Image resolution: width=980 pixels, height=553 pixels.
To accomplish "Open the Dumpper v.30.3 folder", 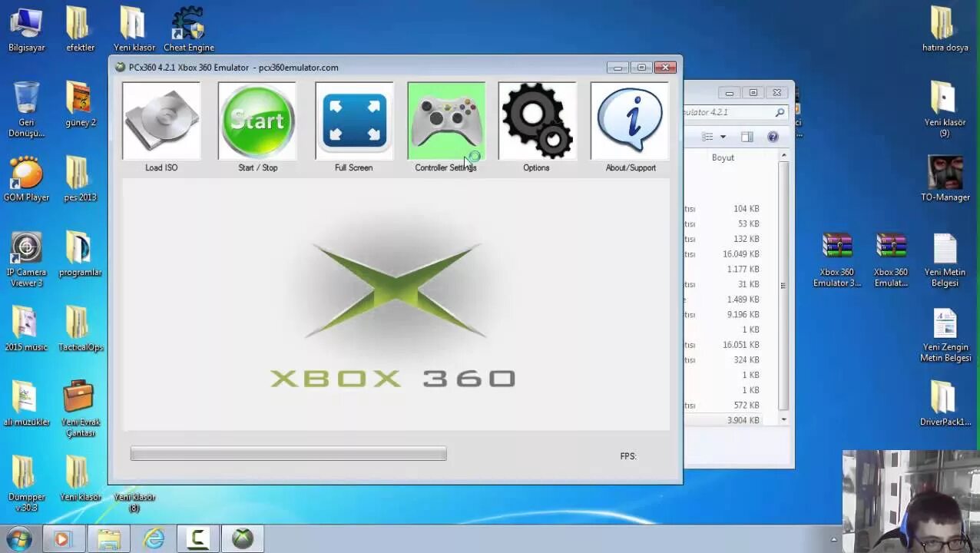I will coord(27,484).
